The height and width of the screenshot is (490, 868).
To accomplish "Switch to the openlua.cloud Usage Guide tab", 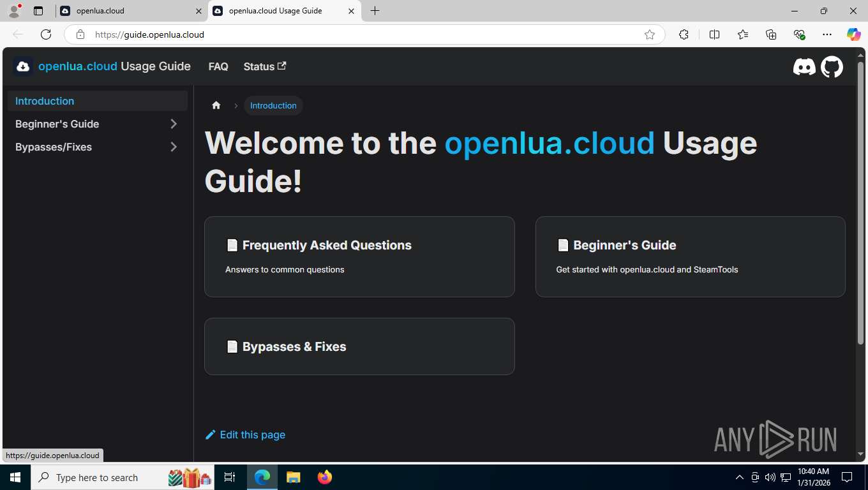I will click(284, 11).
